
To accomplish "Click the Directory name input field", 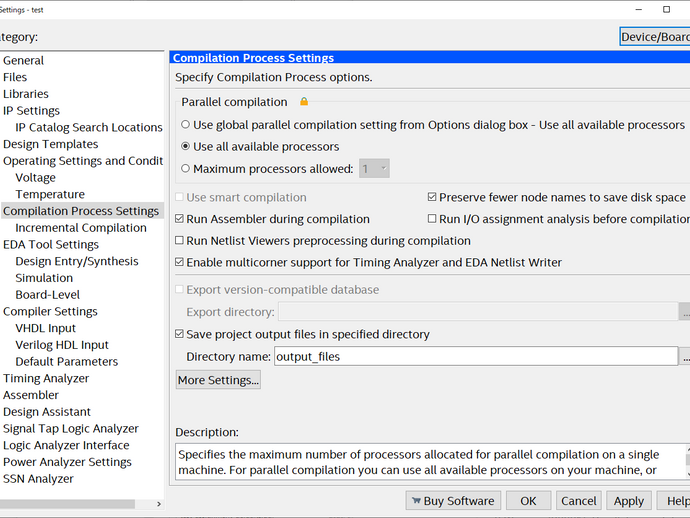I will (x=476, y=356).
